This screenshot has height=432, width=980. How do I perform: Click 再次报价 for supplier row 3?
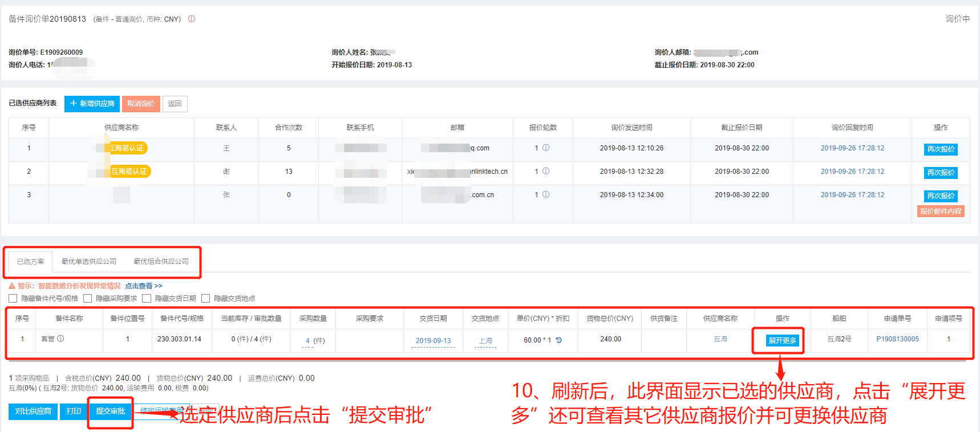coord(941,196)
